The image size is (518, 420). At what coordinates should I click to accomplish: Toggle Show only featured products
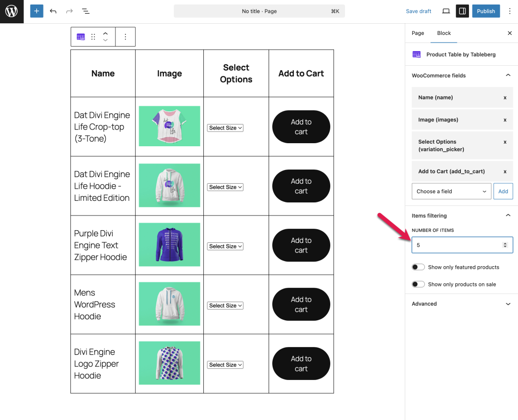(x=418, y=267)
